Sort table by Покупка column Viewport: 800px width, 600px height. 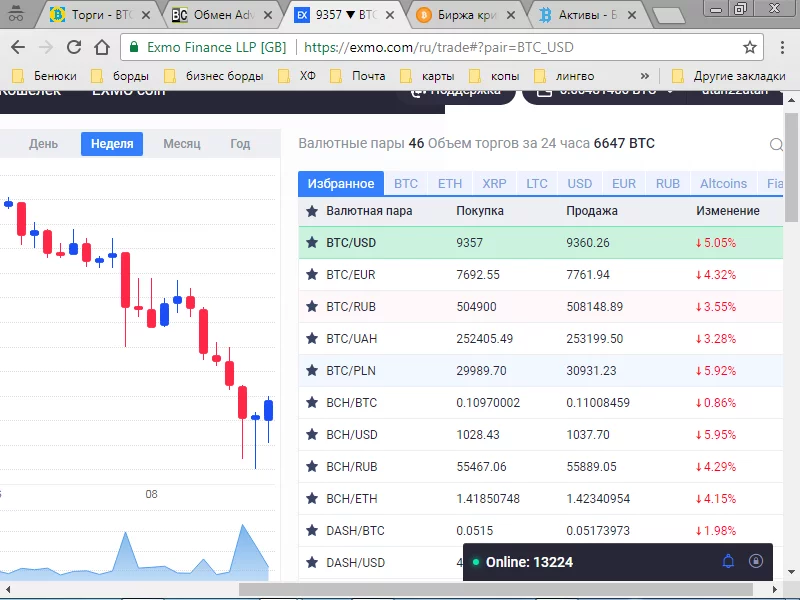tap(480, 211)
